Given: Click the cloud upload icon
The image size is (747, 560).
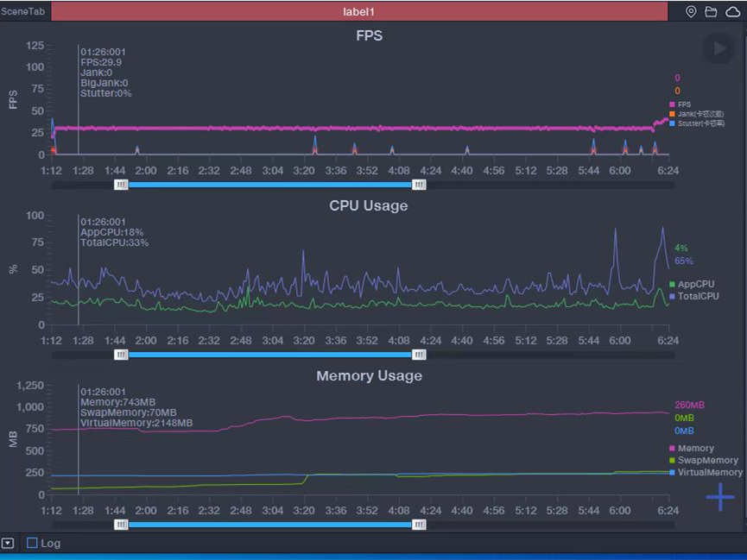Looking at the screenshot, I should (732, 12).
